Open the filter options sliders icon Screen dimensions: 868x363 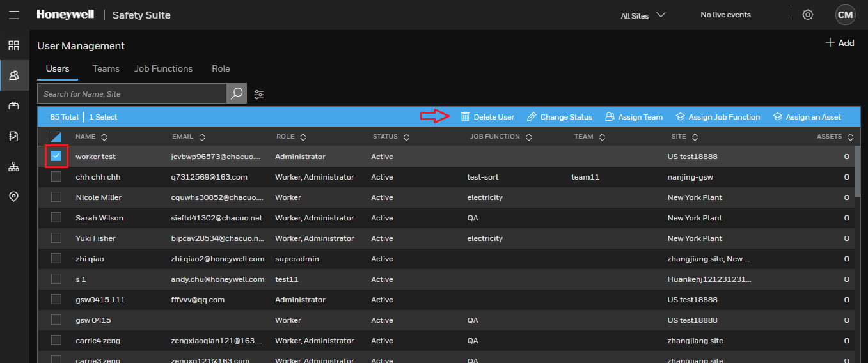[x=259, y=94]
